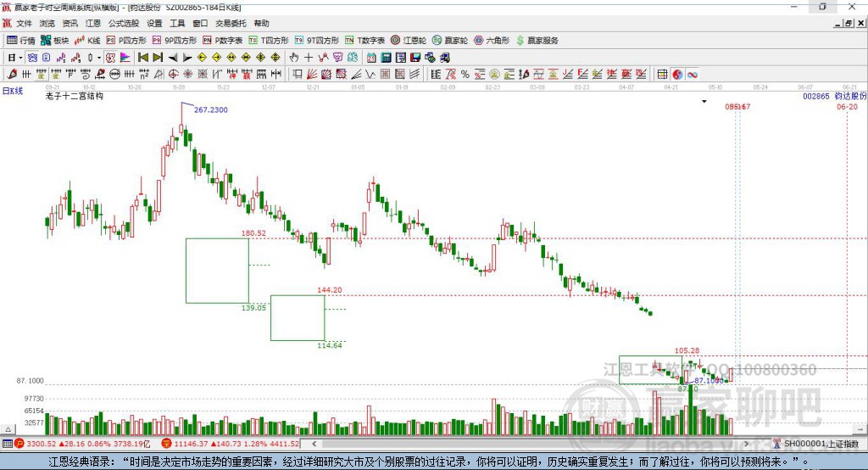The width and height of the screenshot is (868, 470).
Task: Toggle the infinity loop icon
Action: tap(693, 75)
